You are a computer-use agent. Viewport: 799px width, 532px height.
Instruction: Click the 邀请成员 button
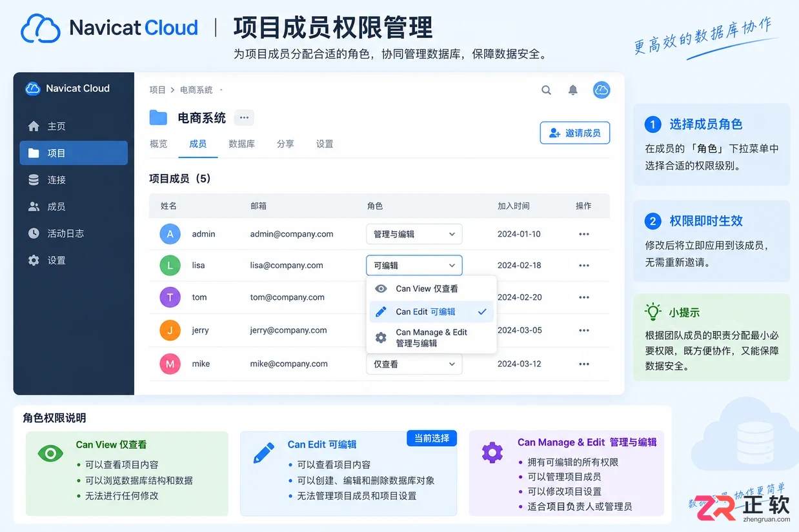click(x=574, y=133)
